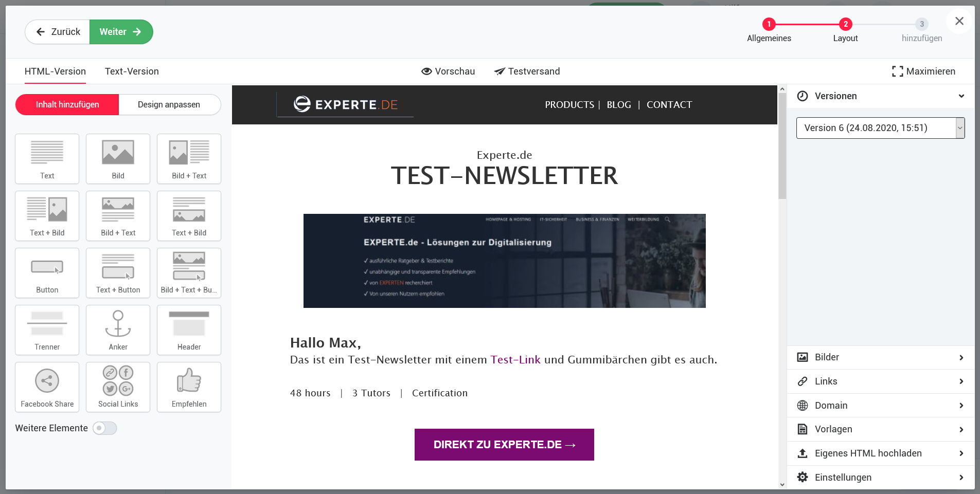Click the Versionen clock icon
This screenshot has height=494, width=980.
(x=803, y=96)
